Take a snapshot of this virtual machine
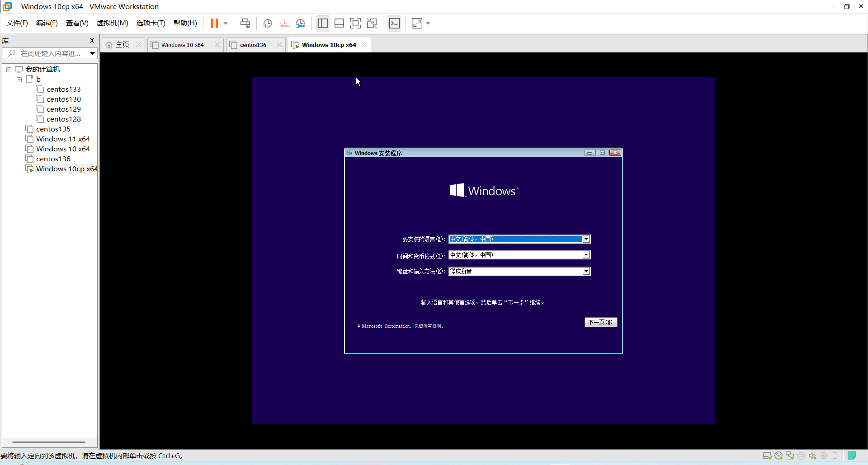This screenshot has width=868, height=465. [x=268, y=23]
